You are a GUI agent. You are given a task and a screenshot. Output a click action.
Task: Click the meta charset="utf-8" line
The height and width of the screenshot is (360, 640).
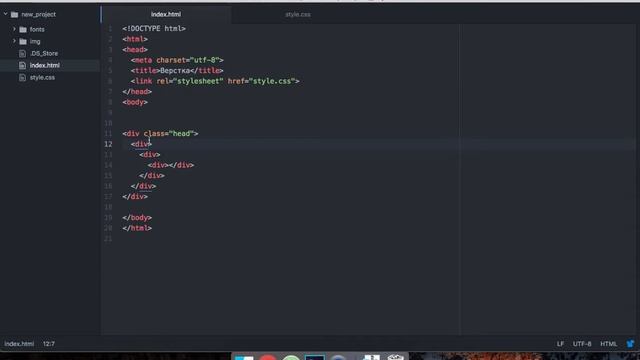pos(177,60)
